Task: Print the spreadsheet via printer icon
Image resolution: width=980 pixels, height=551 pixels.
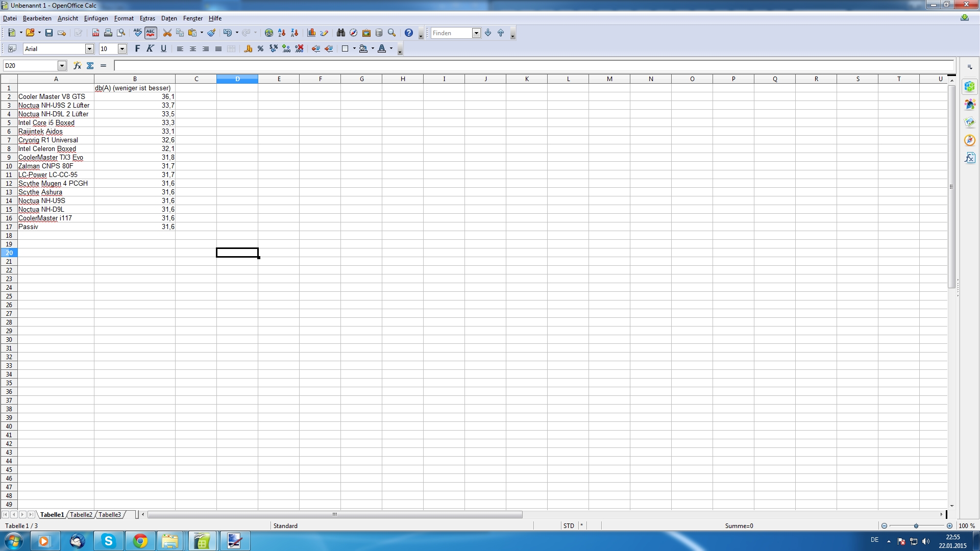Action: click(x=108, y=33)
